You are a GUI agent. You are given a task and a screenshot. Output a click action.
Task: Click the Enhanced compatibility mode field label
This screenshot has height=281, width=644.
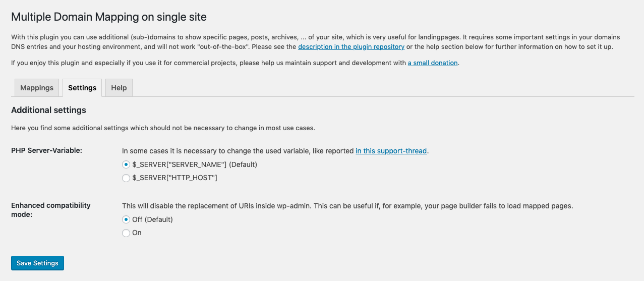tap(50, 210)
